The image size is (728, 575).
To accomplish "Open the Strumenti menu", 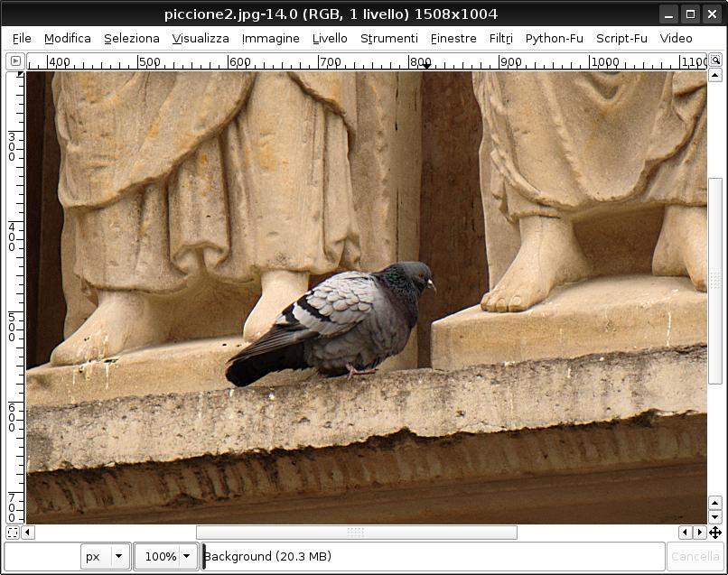I will 388,38.
